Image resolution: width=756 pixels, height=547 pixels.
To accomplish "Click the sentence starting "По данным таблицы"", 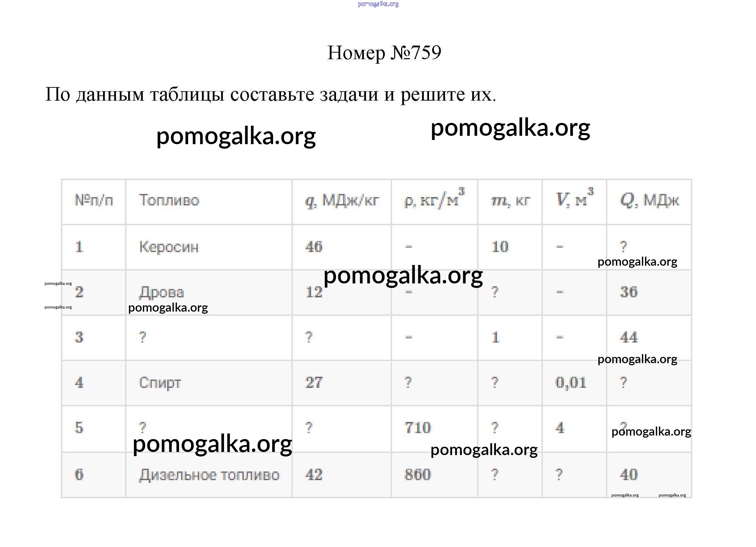I will pos(270,94).
